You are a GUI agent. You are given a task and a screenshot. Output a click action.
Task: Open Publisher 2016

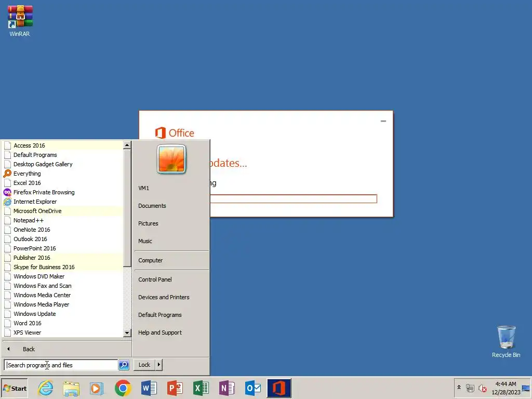pyautogui.click(x=63, y=258)
